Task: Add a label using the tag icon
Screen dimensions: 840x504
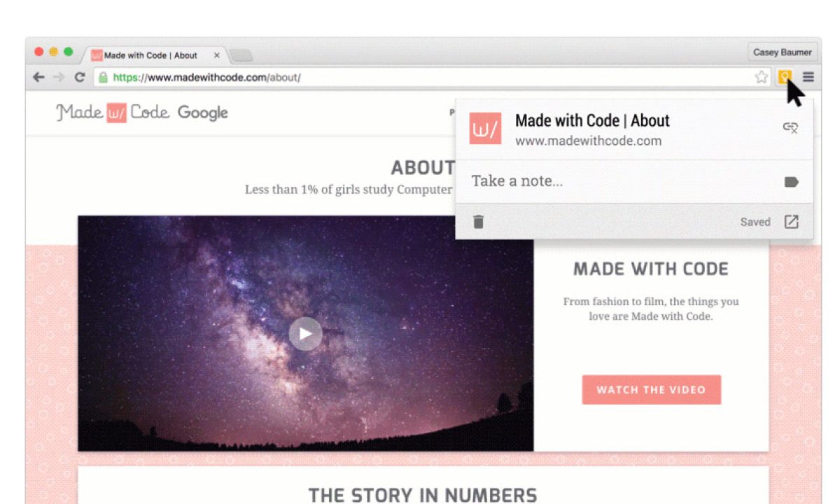Action: point(791,182)
